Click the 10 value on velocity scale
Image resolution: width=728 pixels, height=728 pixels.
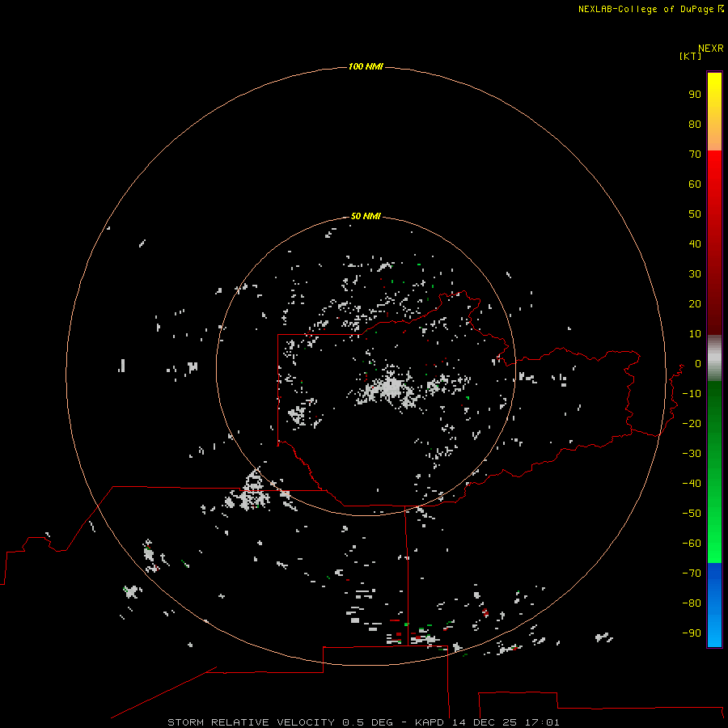tap(695, 334)
